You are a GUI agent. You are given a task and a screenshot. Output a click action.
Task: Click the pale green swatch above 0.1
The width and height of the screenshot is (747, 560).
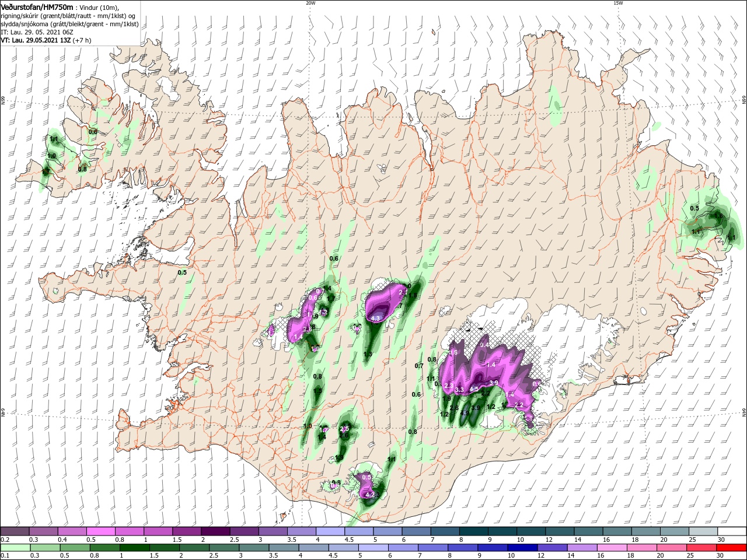[x=15, y=548]
